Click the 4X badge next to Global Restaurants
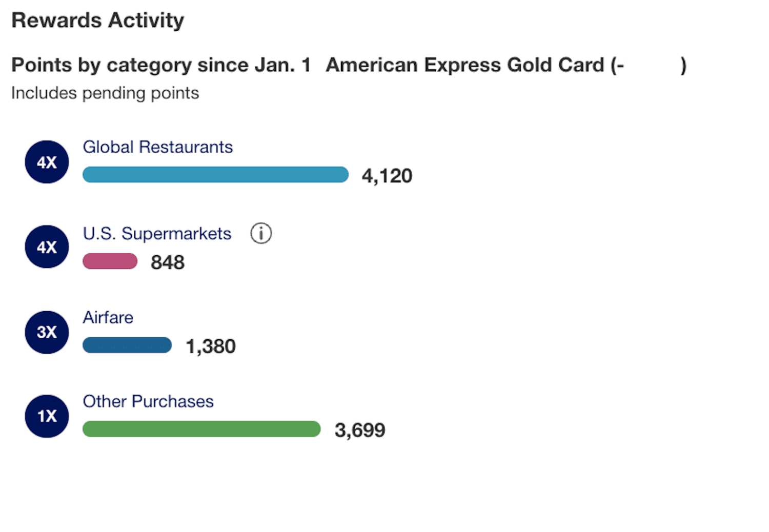Image resolution: width=769 pixels, height=532 pixels. tap(46, 161)
